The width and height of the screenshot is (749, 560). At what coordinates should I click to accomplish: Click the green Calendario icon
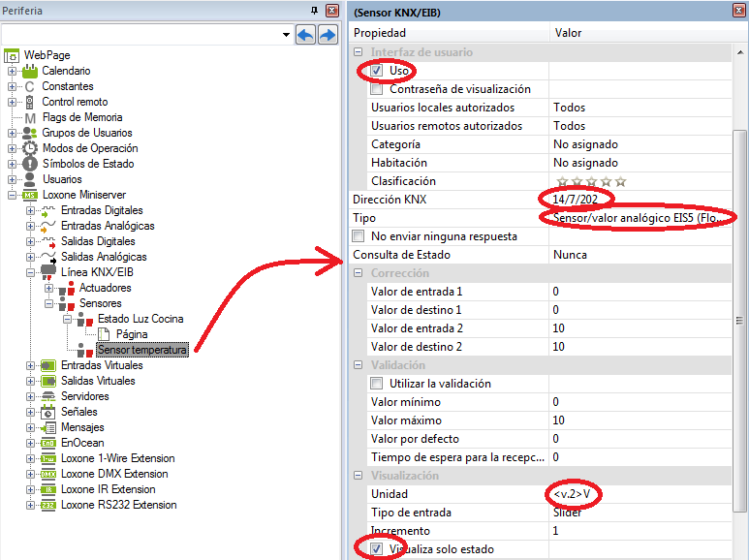click(29, 71)
